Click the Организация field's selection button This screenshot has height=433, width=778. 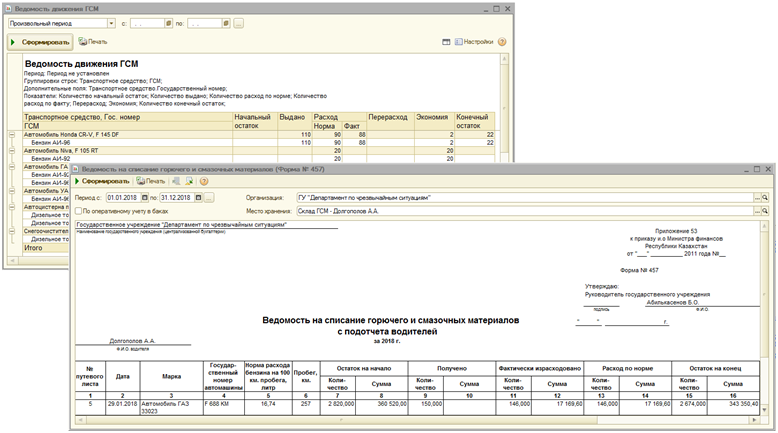tap(757, 198)
